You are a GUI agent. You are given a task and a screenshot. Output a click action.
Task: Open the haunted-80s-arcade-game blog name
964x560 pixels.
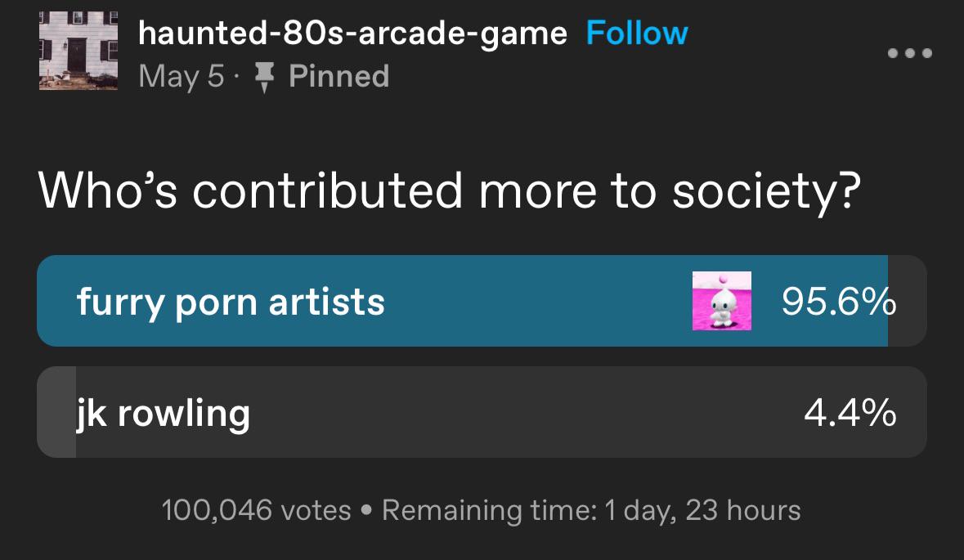pyautogui.click(x=352, y=33)
